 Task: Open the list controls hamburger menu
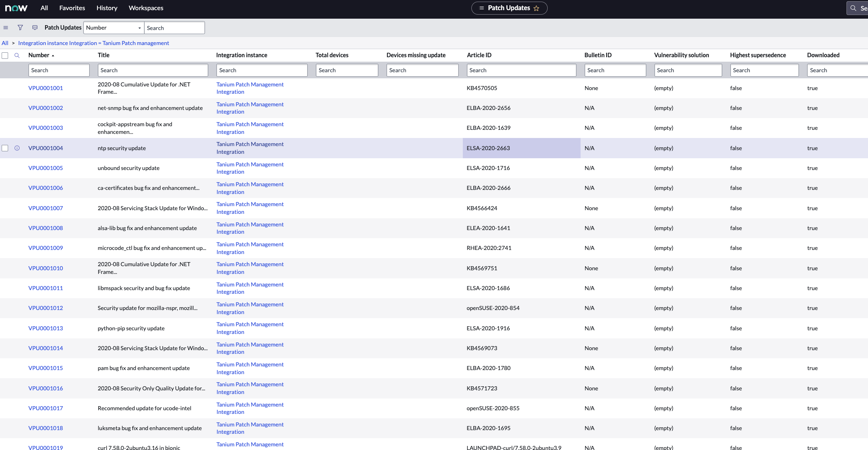click(6, 28)
